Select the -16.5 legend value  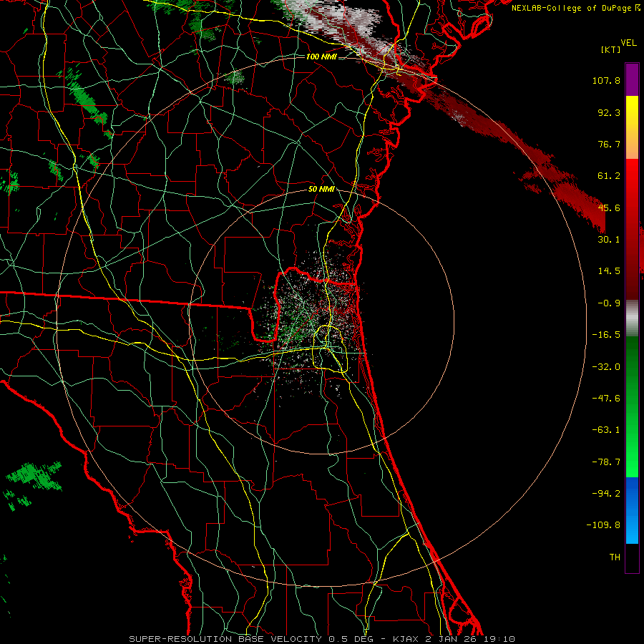pos(606,335)
